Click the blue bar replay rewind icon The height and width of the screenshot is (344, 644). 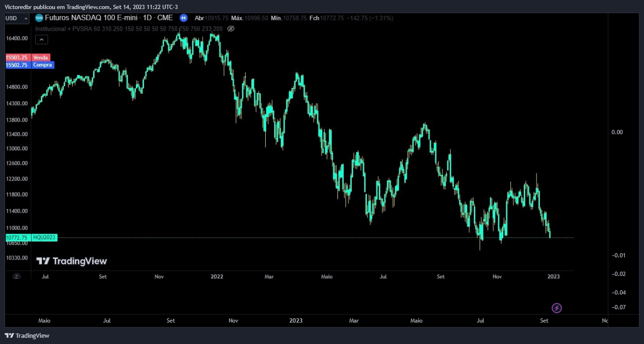pos(183,18)
